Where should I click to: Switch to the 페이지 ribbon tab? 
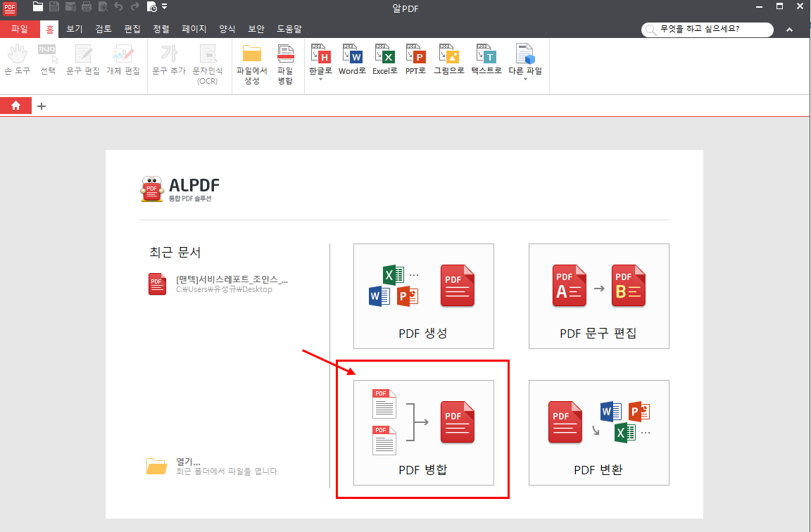pyautogui.click(x=194, y=29)
